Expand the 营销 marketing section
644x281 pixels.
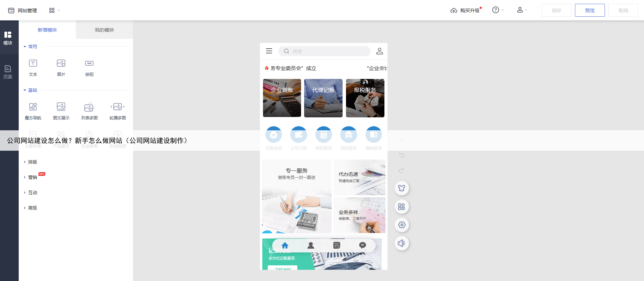point(32,177)
